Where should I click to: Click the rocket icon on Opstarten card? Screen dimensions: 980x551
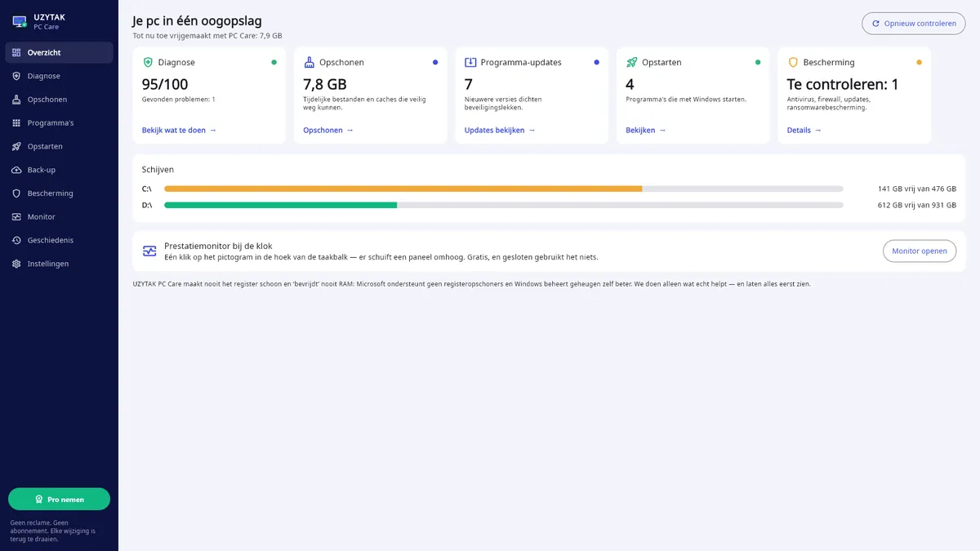point(631,62)
